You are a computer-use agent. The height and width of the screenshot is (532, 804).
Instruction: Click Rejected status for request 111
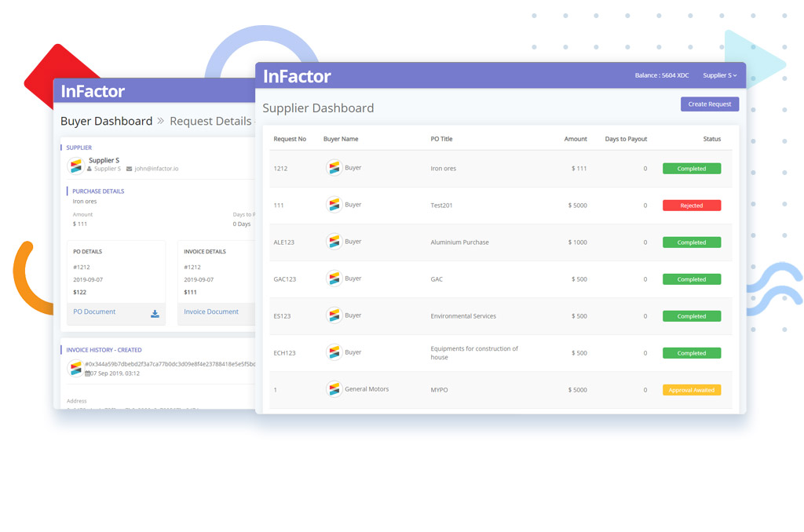pyautogui.click(x=692, y=206)
